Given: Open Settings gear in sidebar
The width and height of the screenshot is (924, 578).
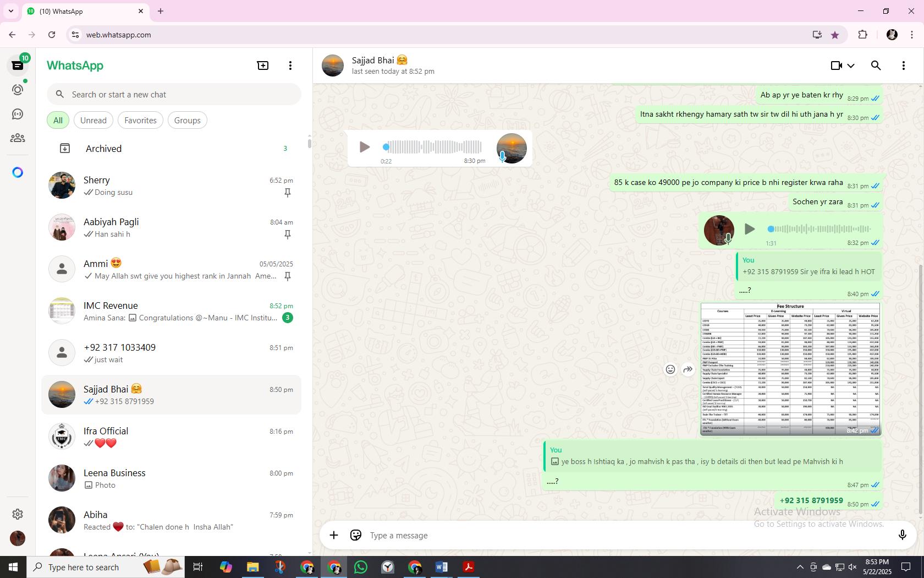Looking at the screenshot, I should tap(18, 514).
